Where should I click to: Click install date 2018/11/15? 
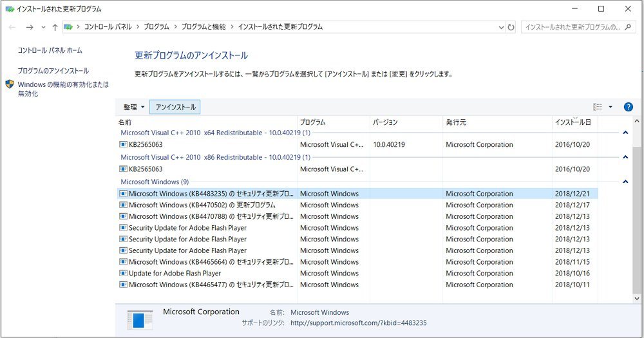(572, 262)
